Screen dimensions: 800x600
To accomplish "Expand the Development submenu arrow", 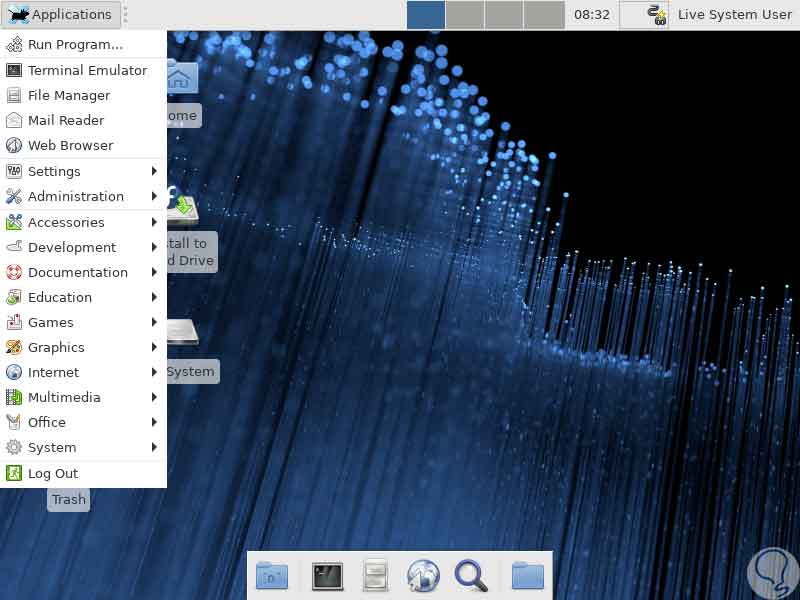I will tap(154, 247).
